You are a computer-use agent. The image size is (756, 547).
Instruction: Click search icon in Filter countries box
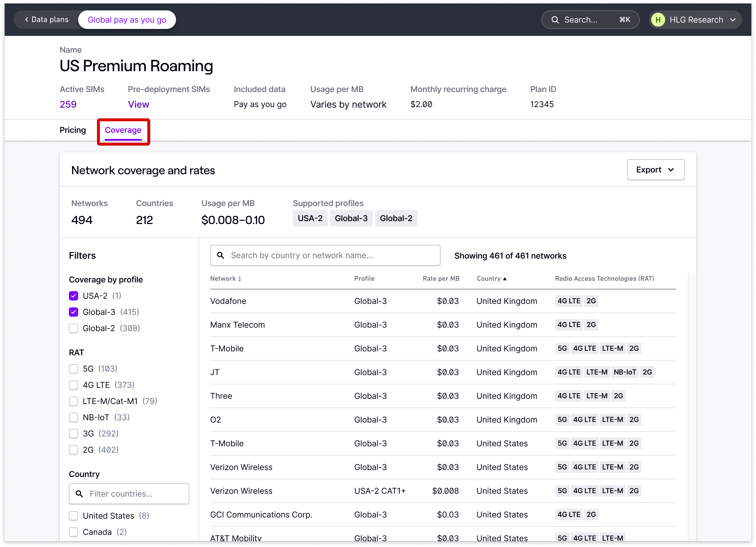point(79,494)
